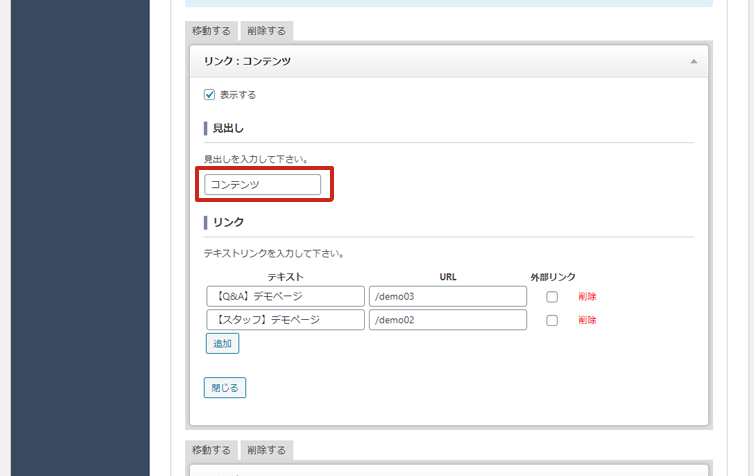The image size is (754, 476).
Task: Select the /demo03 URL field
Action: [x=447, y=296]
